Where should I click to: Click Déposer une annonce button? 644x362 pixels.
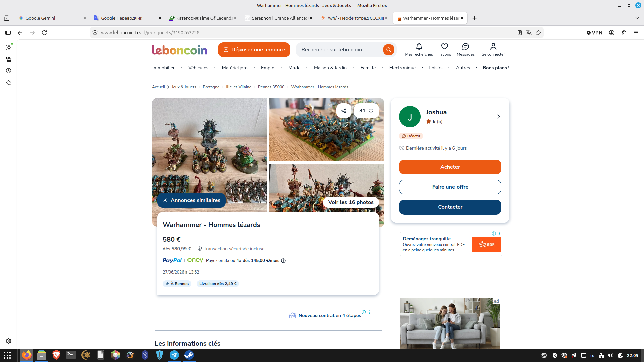(254, 50)
